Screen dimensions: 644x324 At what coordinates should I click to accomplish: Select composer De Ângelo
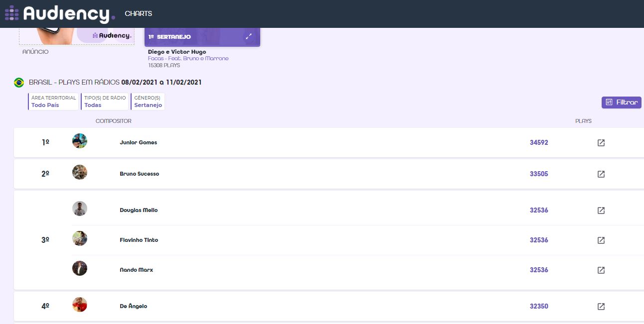pyautogui.click(x=134, y=306)
